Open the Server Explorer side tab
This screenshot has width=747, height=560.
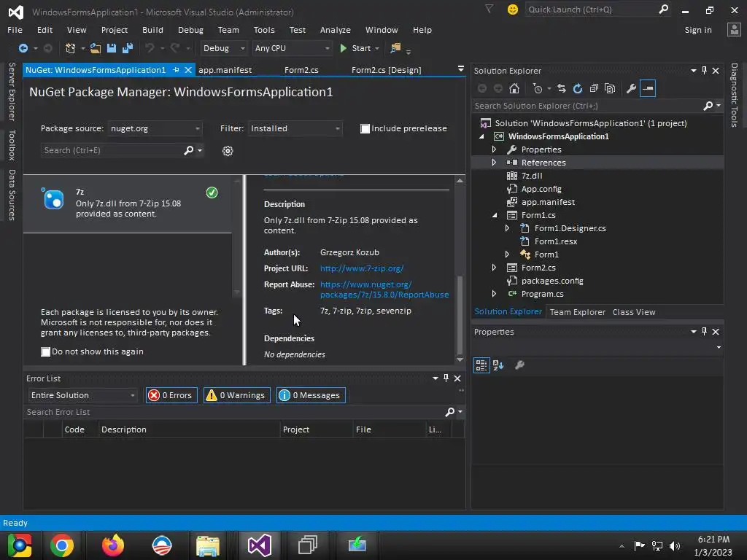pos(12,91)
